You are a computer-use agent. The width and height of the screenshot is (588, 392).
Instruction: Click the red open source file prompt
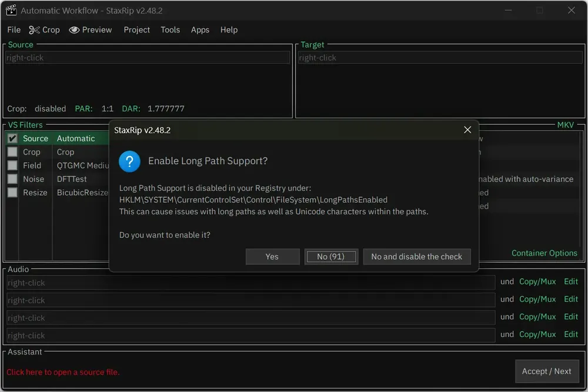tap(63, 372)
